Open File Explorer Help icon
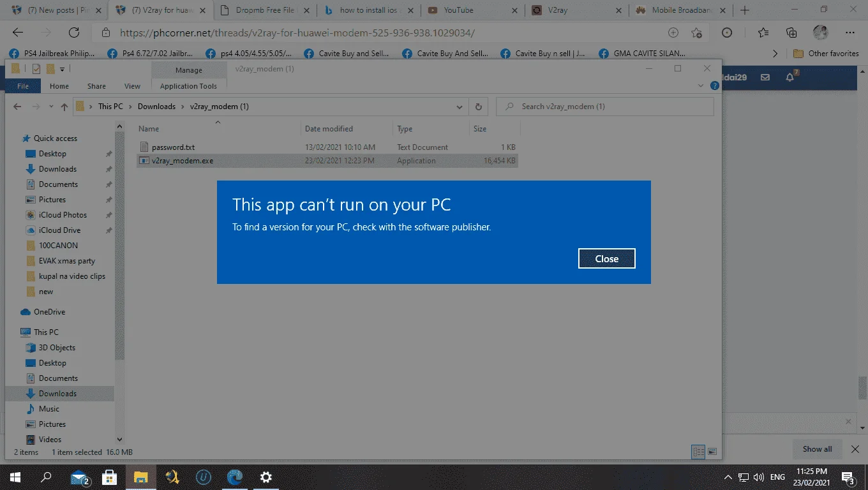 tap(715, 85)
